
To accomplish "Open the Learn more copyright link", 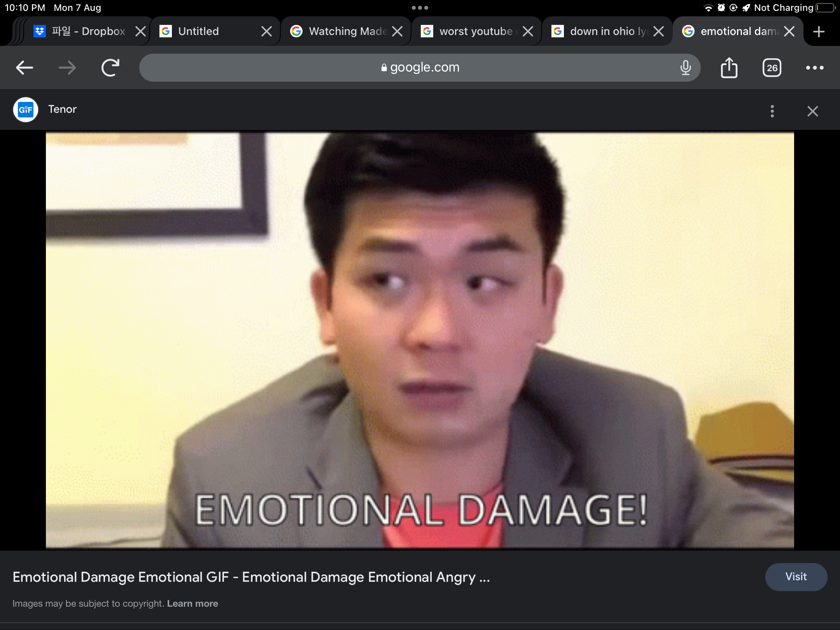I will [192, 604].
